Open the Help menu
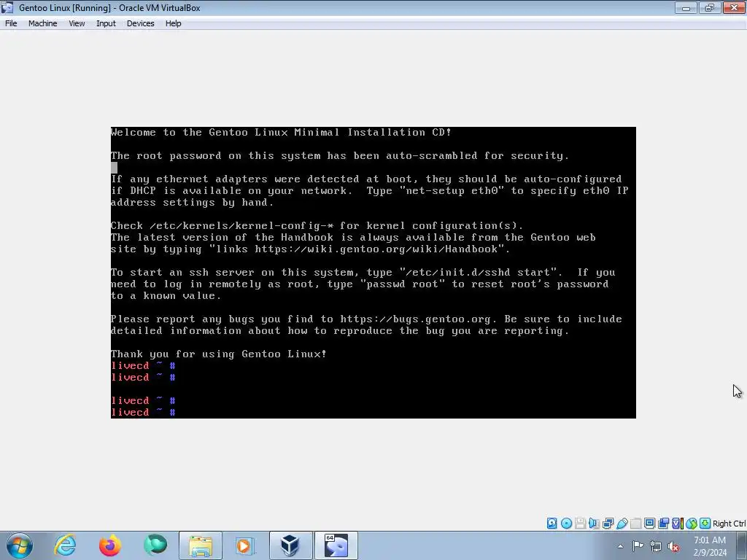 pos(174,23)
